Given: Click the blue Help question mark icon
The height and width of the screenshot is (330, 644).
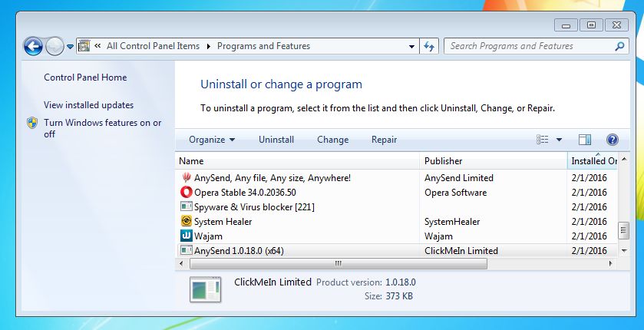Looking at the screenshot, I should [x=612, y=140].
